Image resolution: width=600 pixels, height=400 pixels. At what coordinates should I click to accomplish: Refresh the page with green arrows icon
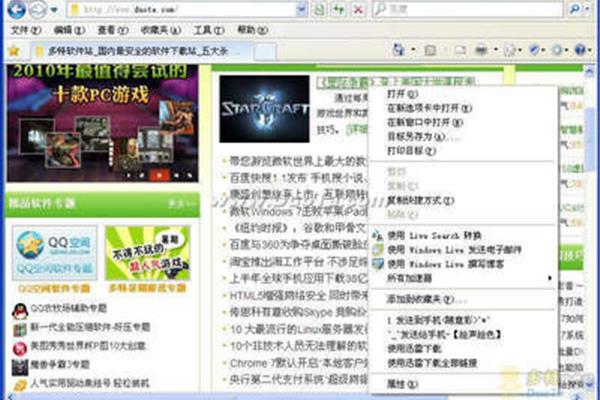click(339, 10)
